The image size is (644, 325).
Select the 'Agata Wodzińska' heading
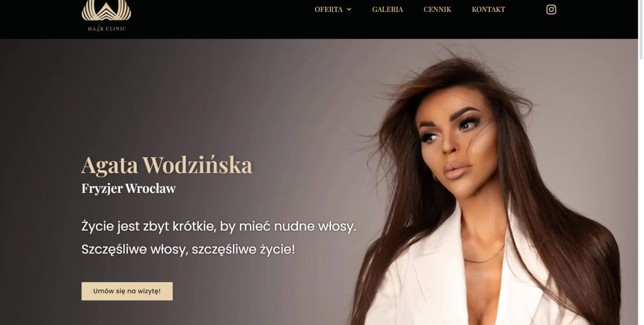167,165
